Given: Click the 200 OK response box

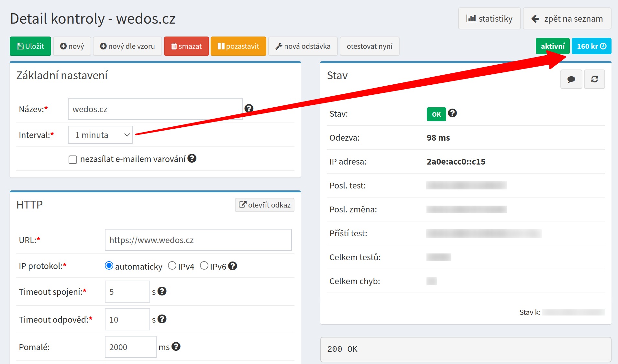Looking at the screenshot, I should (x=466, y=349).
